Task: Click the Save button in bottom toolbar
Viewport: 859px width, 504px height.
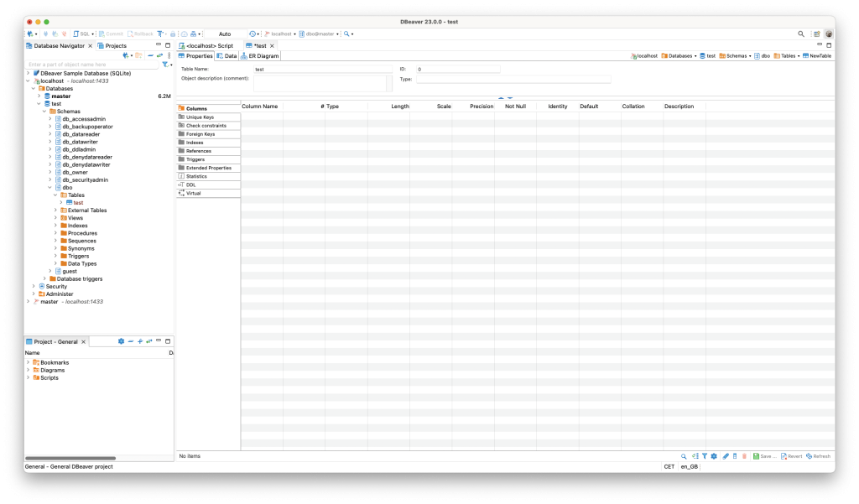Action: point(764,456)
